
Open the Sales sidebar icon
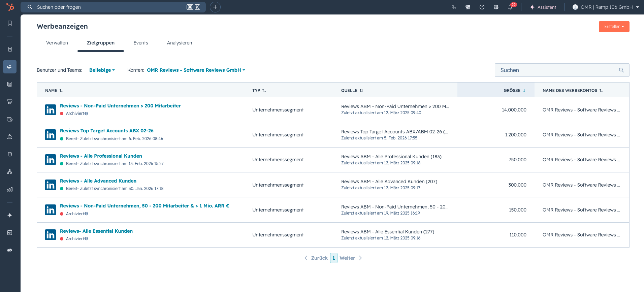tap(10, 102)
